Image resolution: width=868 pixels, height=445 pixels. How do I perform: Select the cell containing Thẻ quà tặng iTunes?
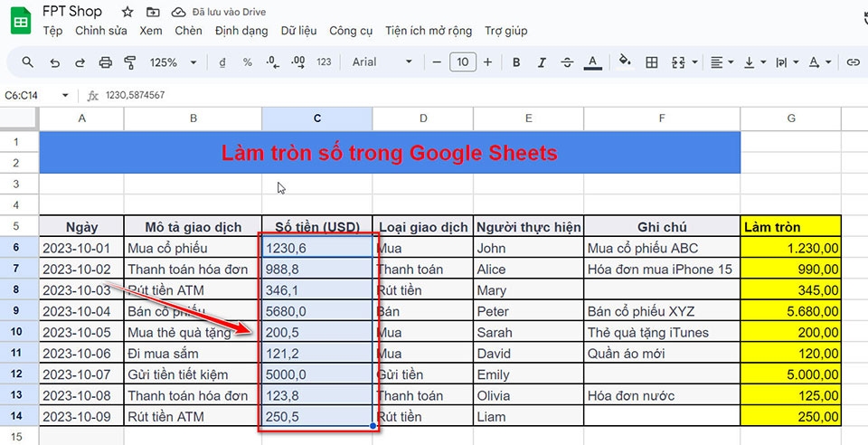(x=662, y=332)
